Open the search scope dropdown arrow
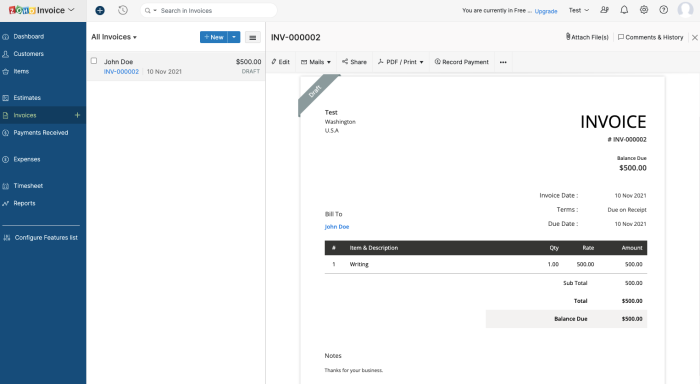This screenshot has height=384, width=700. (x=155, y=11)
